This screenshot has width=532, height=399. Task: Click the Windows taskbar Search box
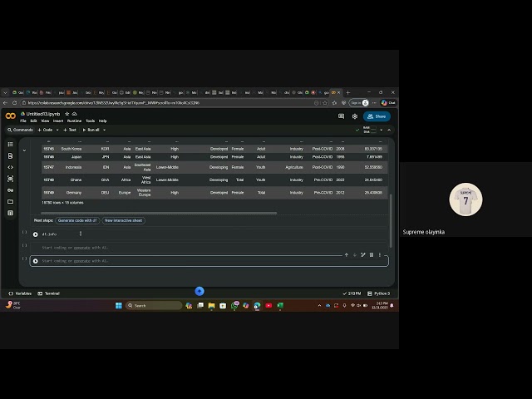tap(150, 306)
